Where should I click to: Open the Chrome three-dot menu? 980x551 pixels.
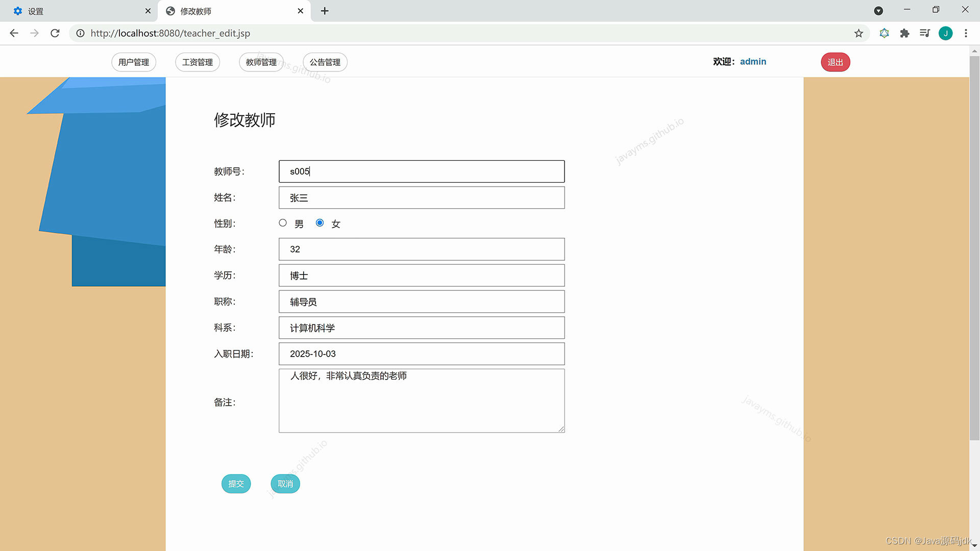pyautogui.click(x=966, y=33)
